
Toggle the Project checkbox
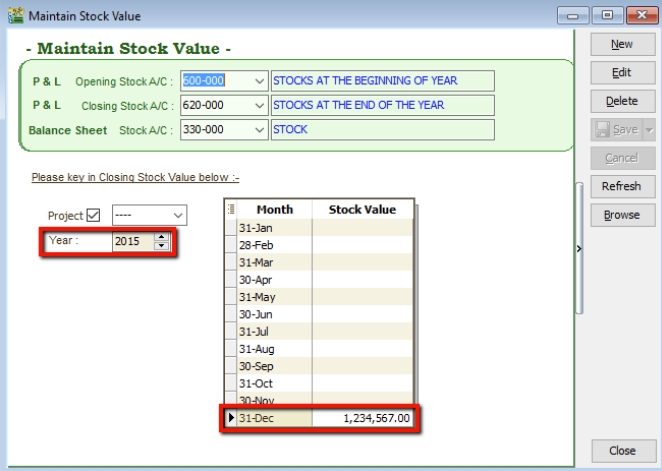(95, 215)
